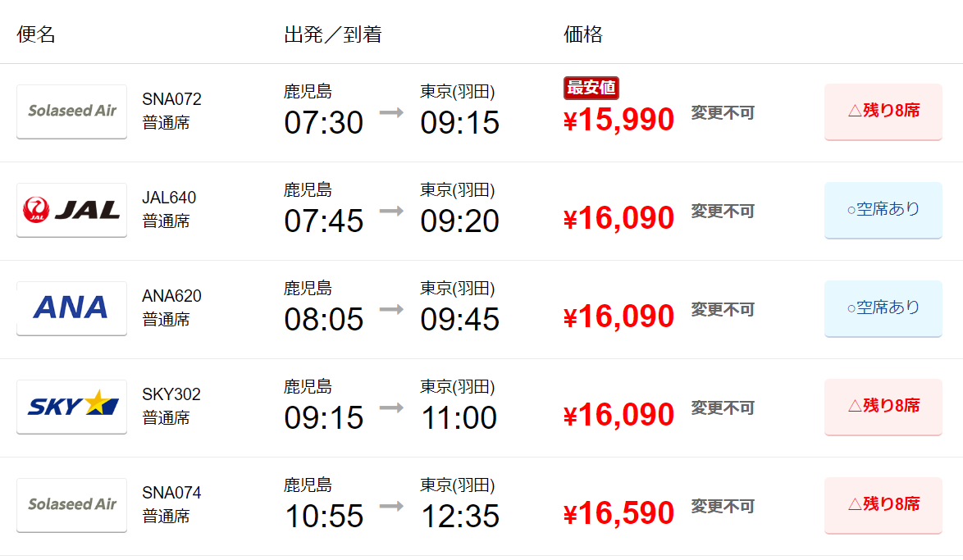Click the 便名 column header
The image size is (963, 560).
(36, 34)
